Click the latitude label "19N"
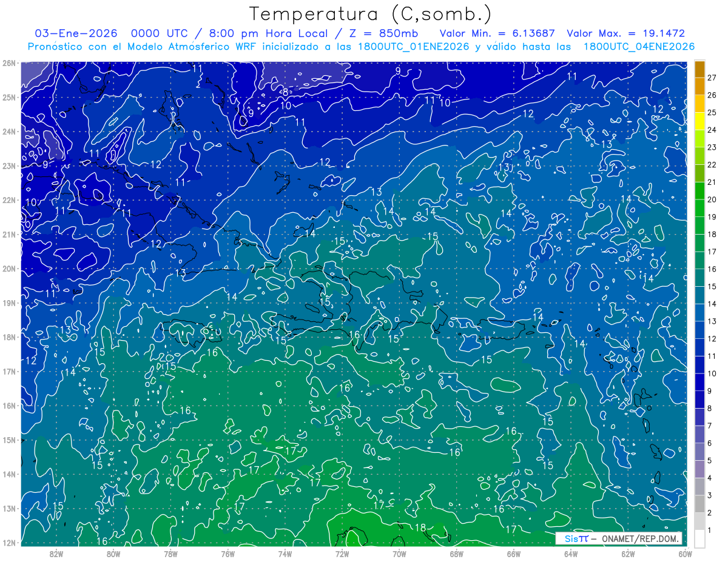Viewport: 728px width, 562px height. pos(8,303)
